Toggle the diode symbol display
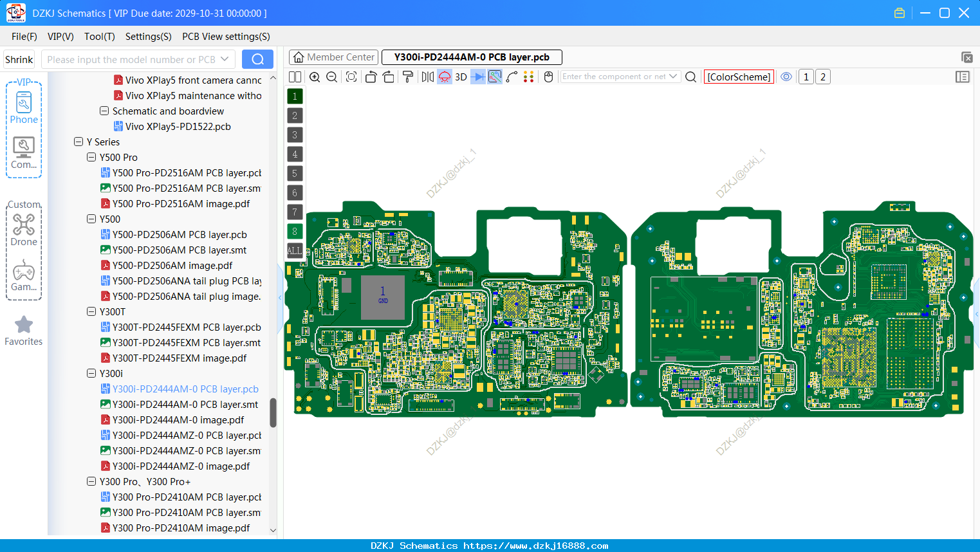The width and height of the screenshot is (980, 552). click(478, 77)
